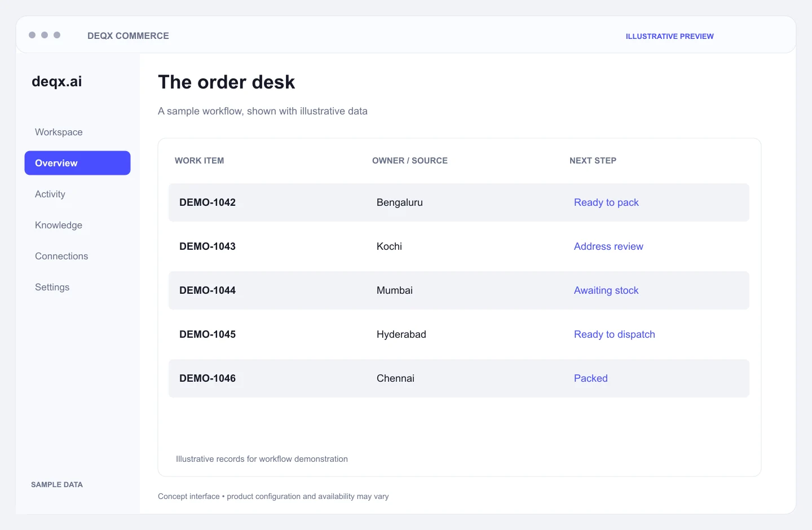812x530 pixels.
Task: Select work item DEMO-1044
Action: click(x=208, y=290)
